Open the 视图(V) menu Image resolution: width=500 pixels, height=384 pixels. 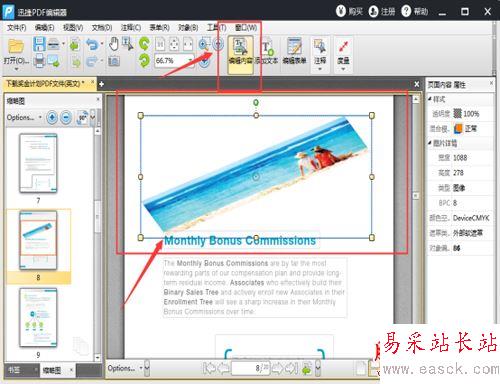point(73,28)
